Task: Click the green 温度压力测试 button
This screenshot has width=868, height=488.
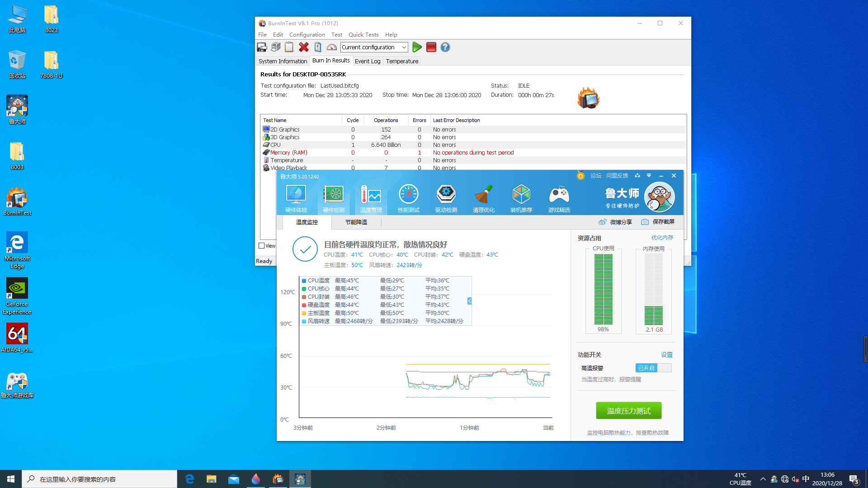Action: [x=628, y=411]
